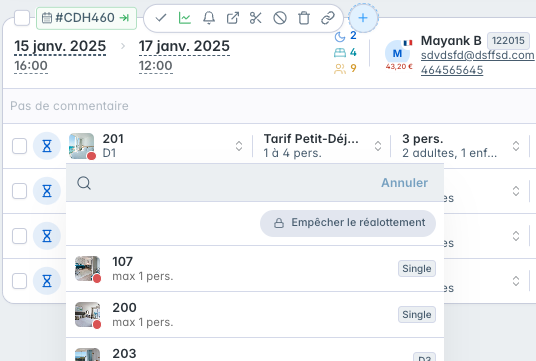Delete reservation with the trash icon
Viewport: 536px width, 361px height.
(x=304, y=18)
